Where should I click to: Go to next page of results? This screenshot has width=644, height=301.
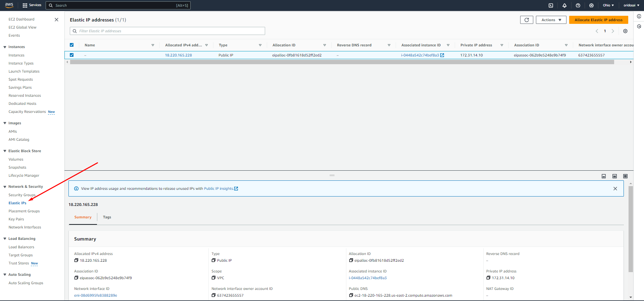[613, 31]
